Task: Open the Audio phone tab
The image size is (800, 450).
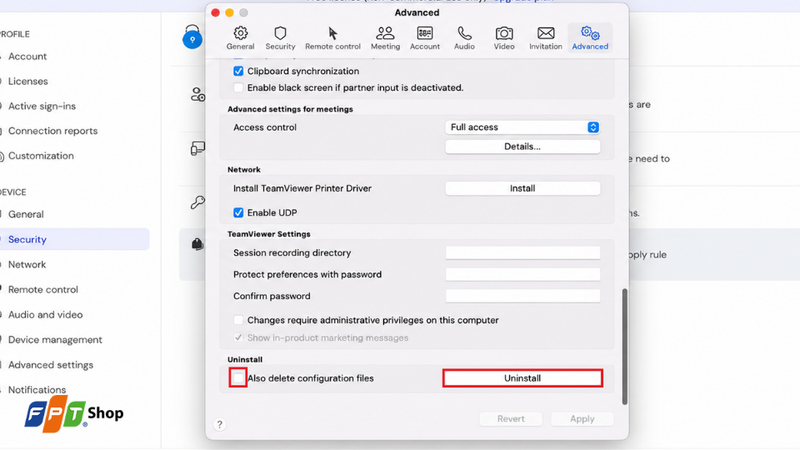Action: coord(464,38)
